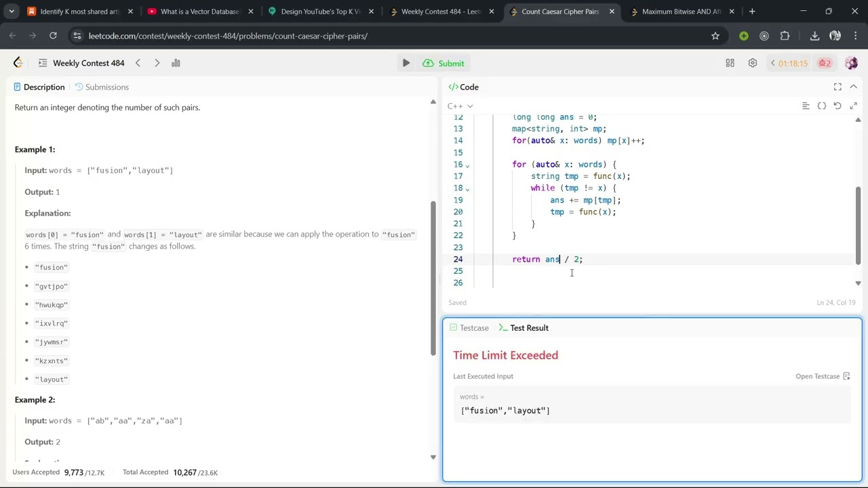The width and height of the screenshot is (868, 488).
Task: Click the address bar URL
Action: [x=228, y=36]
